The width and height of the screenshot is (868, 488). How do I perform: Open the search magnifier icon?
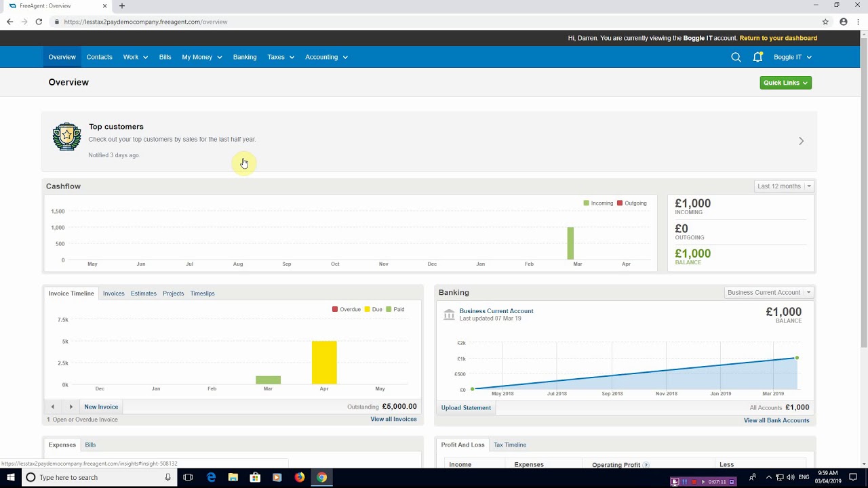736,57
